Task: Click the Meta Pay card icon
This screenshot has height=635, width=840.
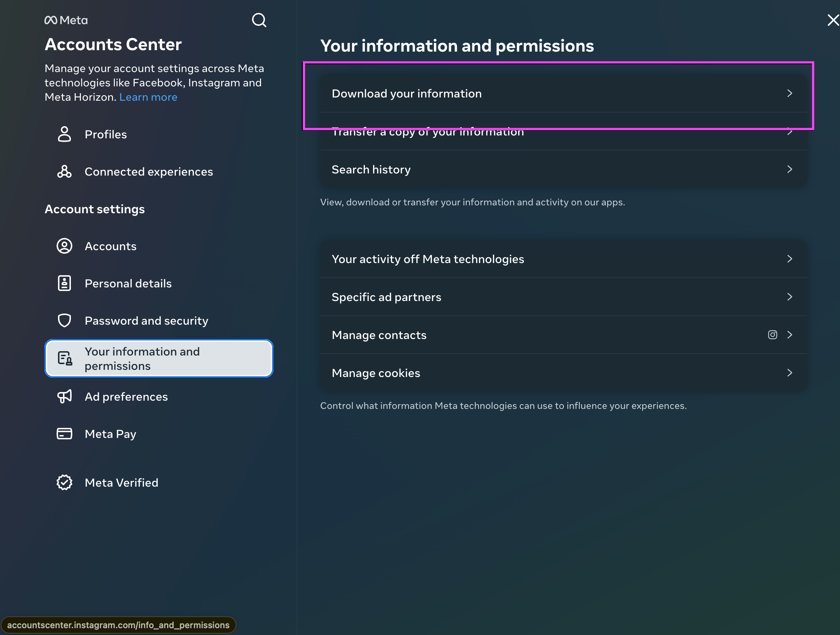Action: pyautogui.click(x=64, y=434)
